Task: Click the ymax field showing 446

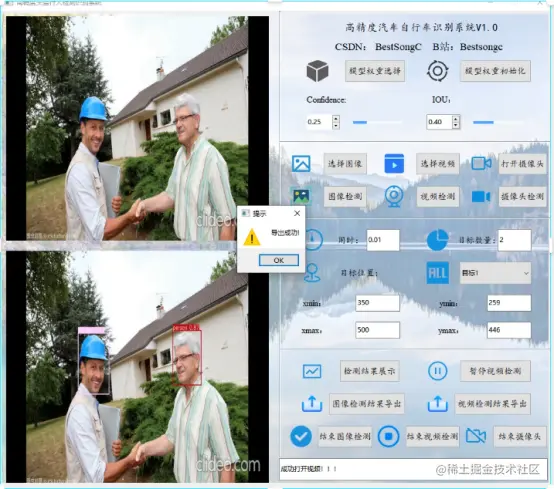Action: click(509, 330)
